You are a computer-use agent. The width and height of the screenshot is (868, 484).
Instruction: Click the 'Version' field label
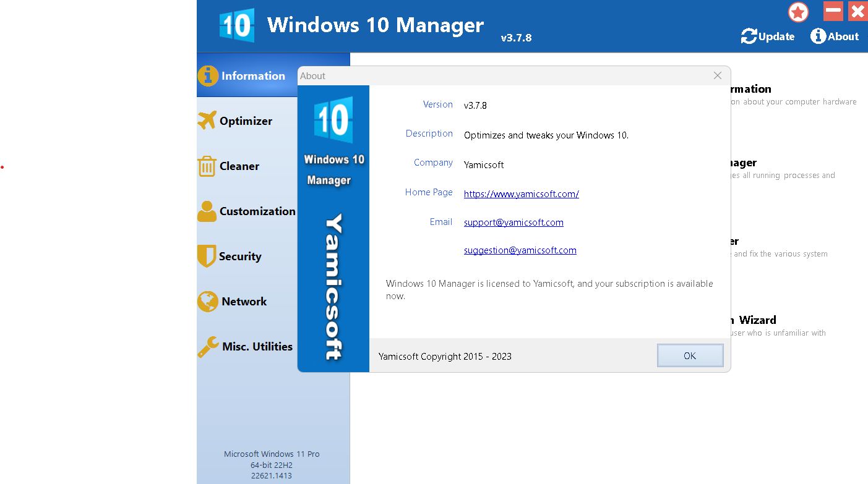click(438, 104)
